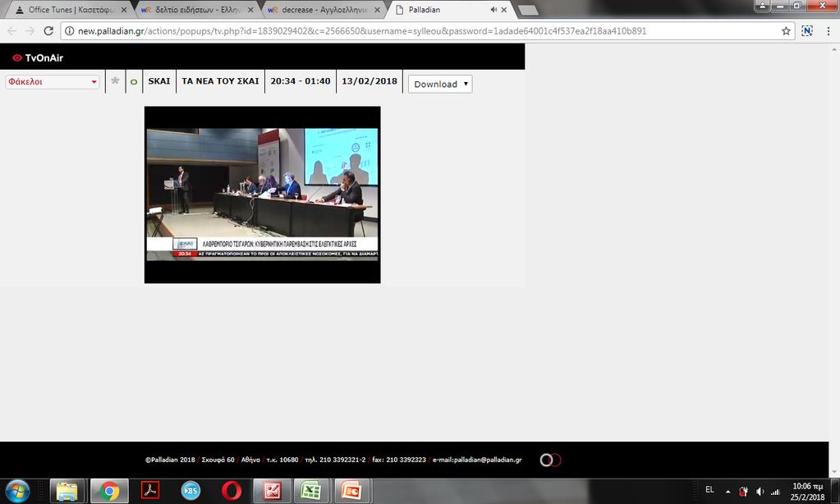Open the Windows Start menu
This screenshot has width=840, height=504.
18,491
